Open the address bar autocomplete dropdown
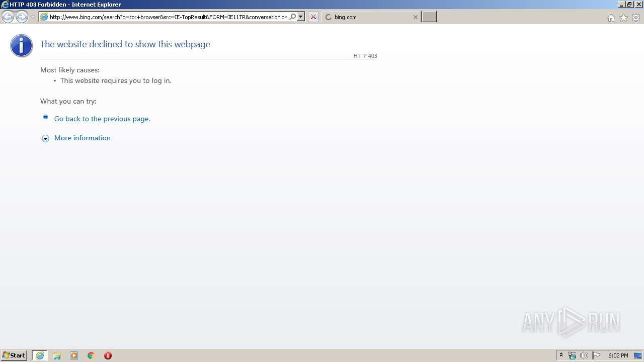This screenshot has height=362, width=644. [x=301, y=17]
